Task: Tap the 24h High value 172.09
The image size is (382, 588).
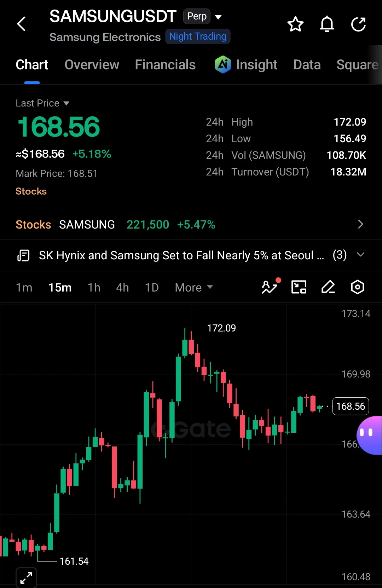Action: [x=350, y=122]
